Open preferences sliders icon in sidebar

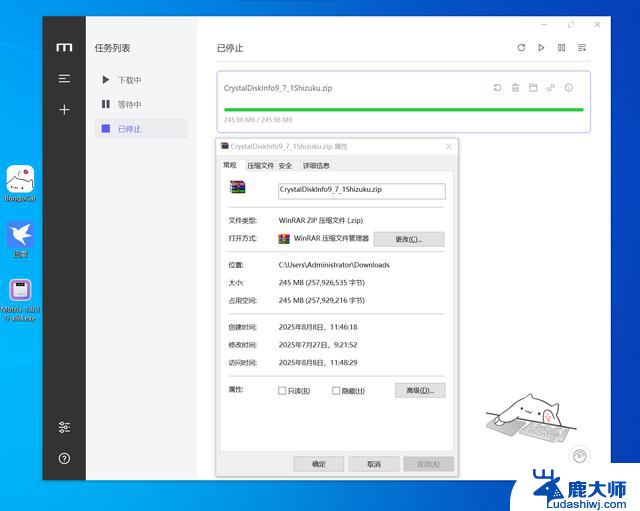tap(64, 427)
